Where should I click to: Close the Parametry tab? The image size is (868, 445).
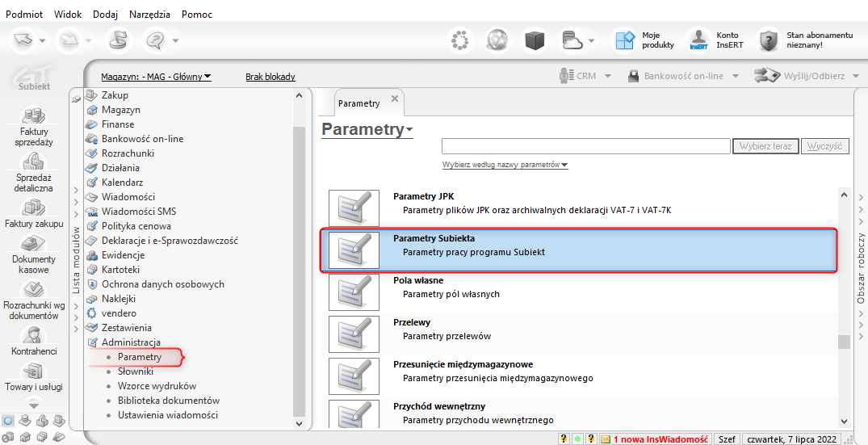[x=395, y=99]
